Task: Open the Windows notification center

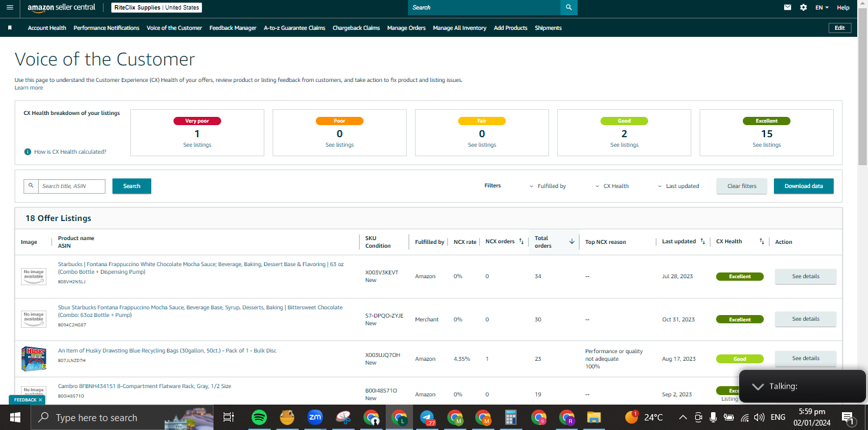Action: coord(848,417)
